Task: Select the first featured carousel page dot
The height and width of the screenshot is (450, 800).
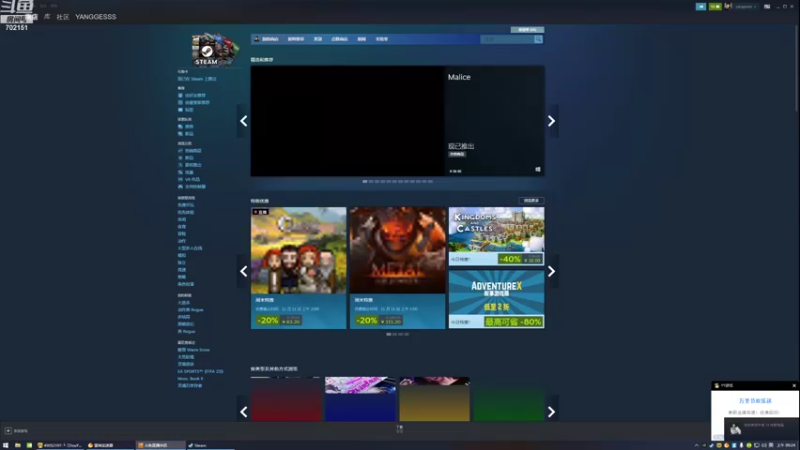Action: click(x=365, y=182)
